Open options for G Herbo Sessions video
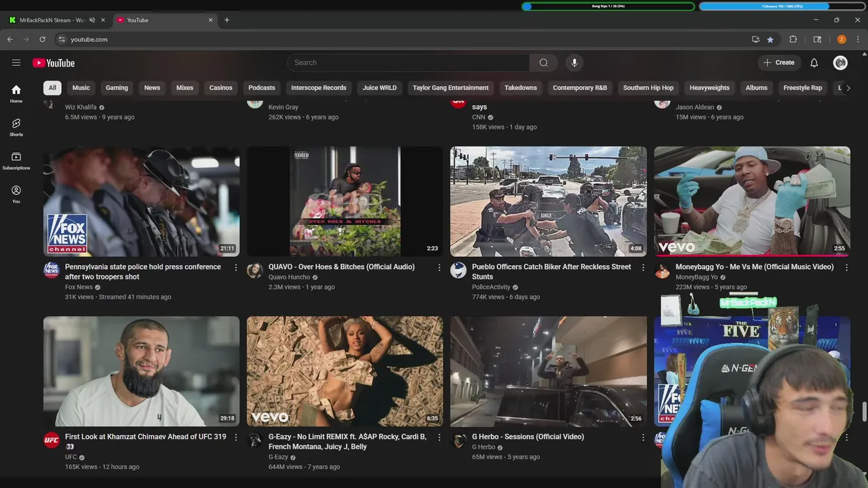This screenshot has width=868, height=488. coord(643,438)
